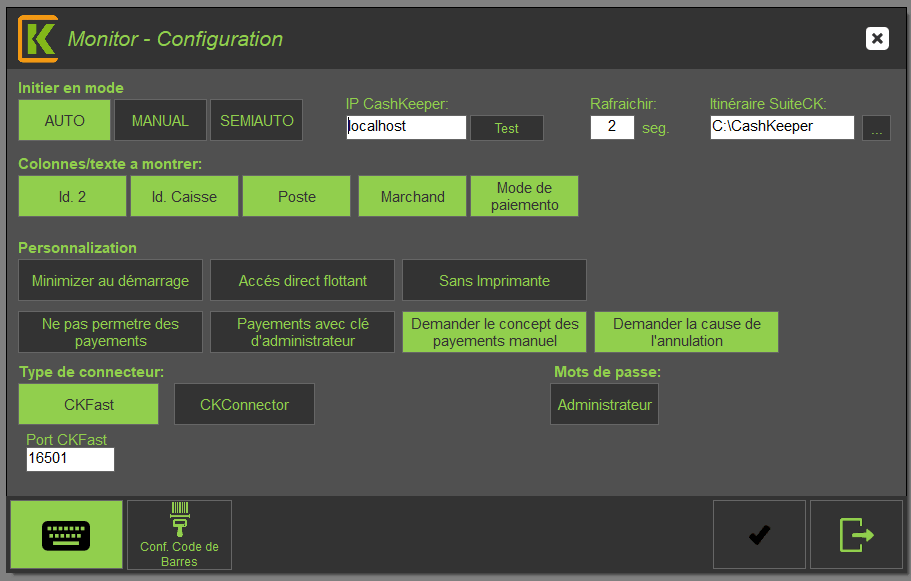Image resolution: width=911 pixels, height=581 pixels.
Task: Toggle the on-screen keyboard icon button
Action: (66, 535)
